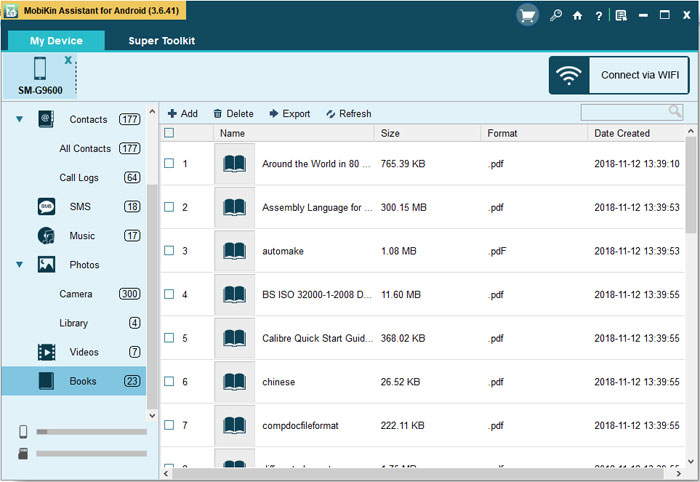Open the feedback menu icon in title bar
Screen dimensions: 700x482
(x=621, y=16)
